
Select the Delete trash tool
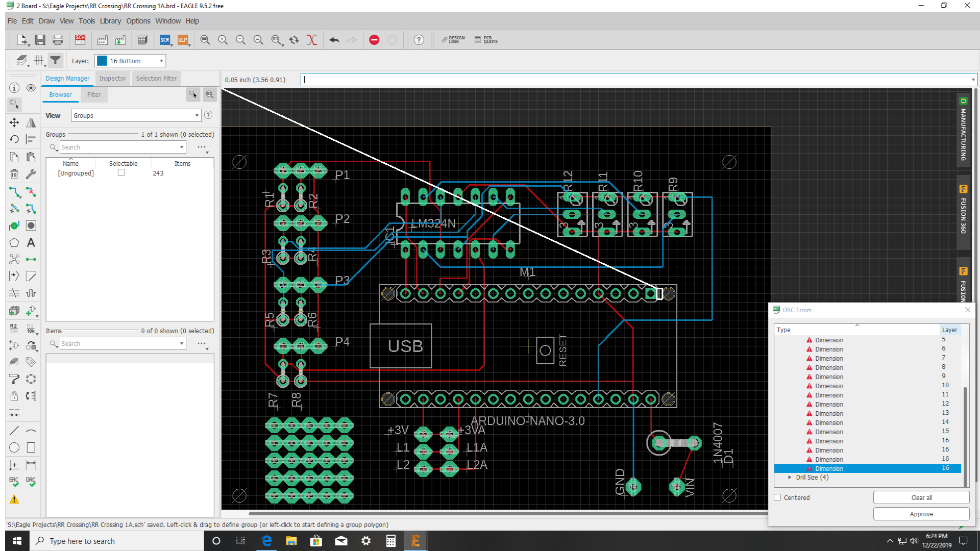pos(14,174)
